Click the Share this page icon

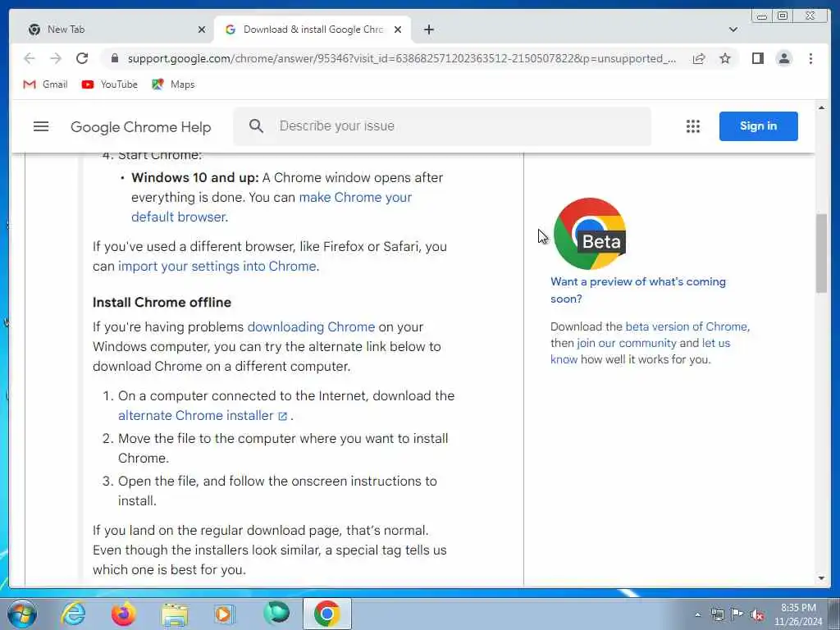[x=699, y=58]
